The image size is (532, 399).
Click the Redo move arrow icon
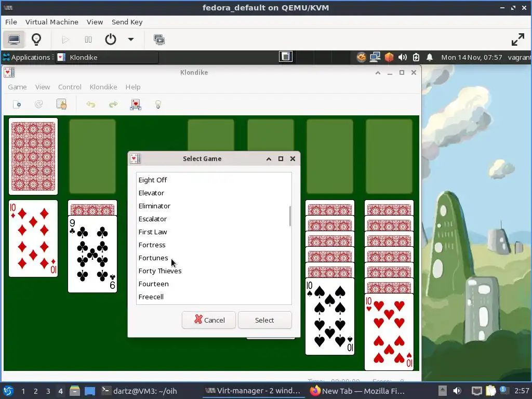113,104
